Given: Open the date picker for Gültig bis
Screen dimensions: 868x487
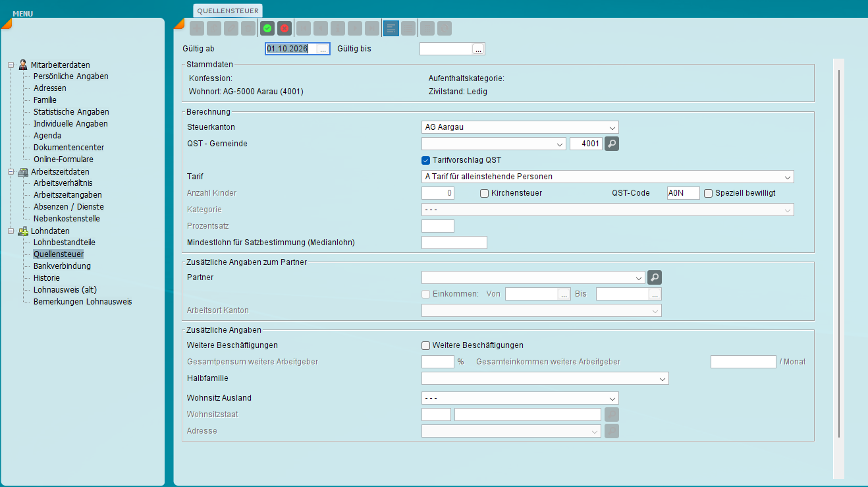Looking at the screenshot, I should coord(478,49).
